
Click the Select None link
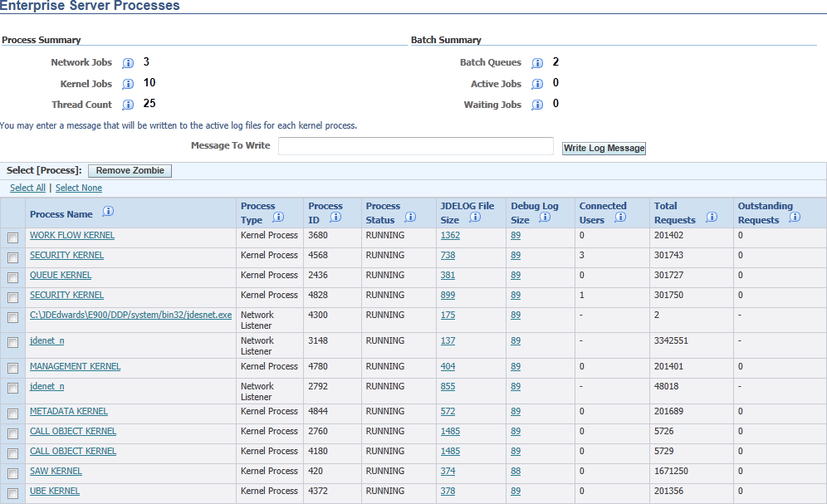[x=79, y=188]
